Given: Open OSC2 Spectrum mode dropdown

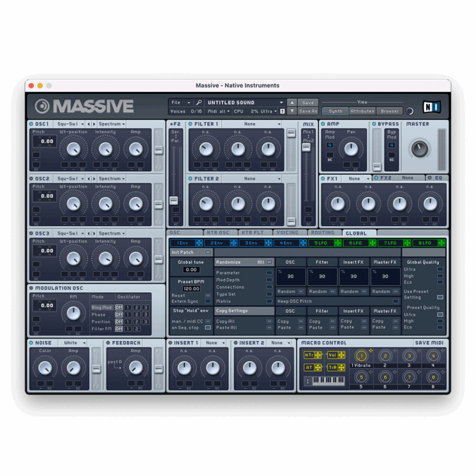Looking at the screenshot, I should click(x=111, y=178).
